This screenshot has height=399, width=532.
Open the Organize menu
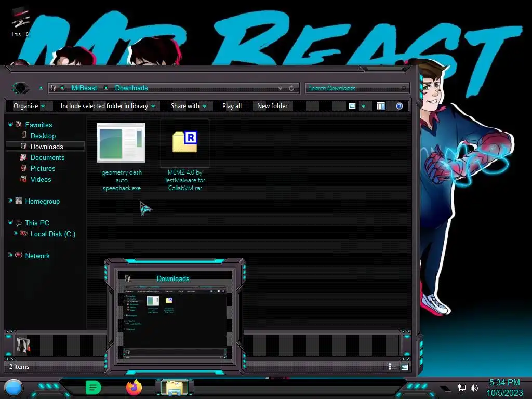point(29,106)
